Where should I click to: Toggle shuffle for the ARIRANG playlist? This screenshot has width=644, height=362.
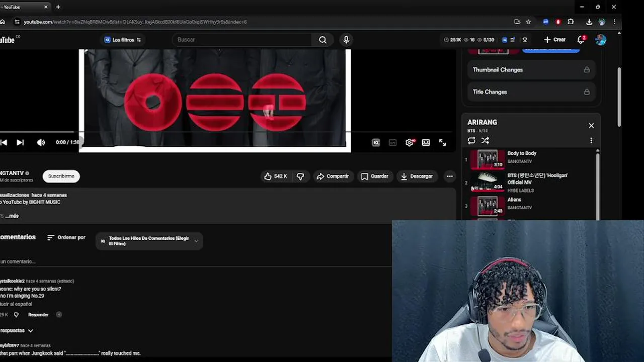(485, 141)
